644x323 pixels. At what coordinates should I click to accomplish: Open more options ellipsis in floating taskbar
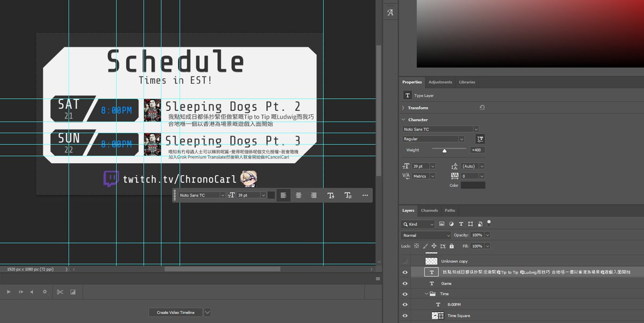coord(365,195)
